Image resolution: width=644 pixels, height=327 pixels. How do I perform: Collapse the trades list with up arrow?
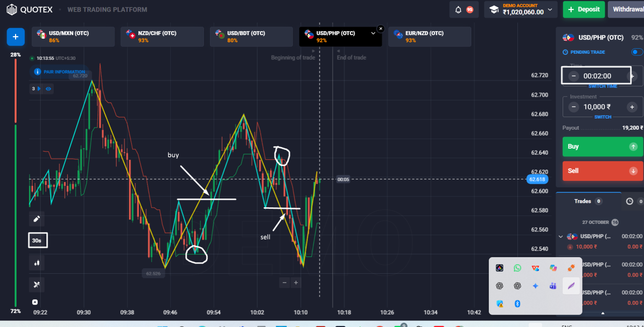[603, 313]
